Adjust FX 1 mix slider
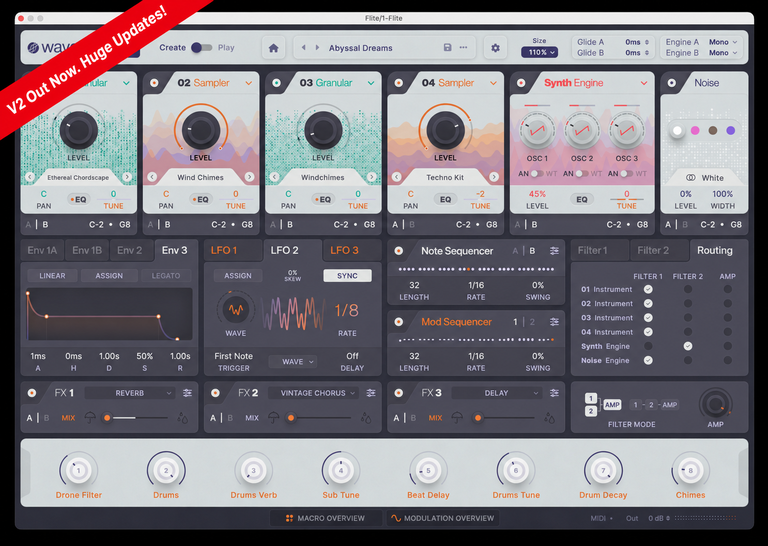This screenshot has width=768, height=546. point(136,418)
